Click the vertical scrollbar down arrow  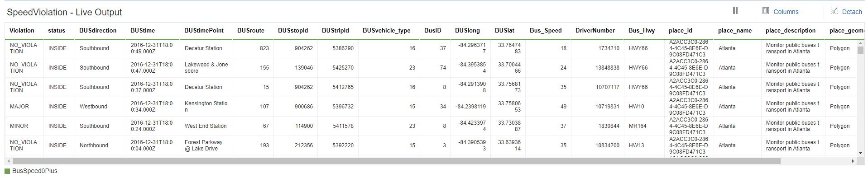[860, 153]
